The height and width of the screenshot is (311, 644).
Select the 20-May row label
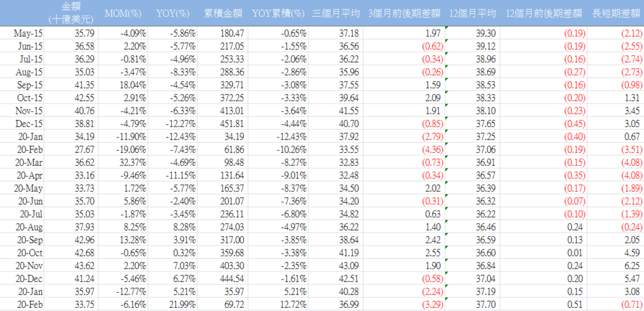pos(29,188)
